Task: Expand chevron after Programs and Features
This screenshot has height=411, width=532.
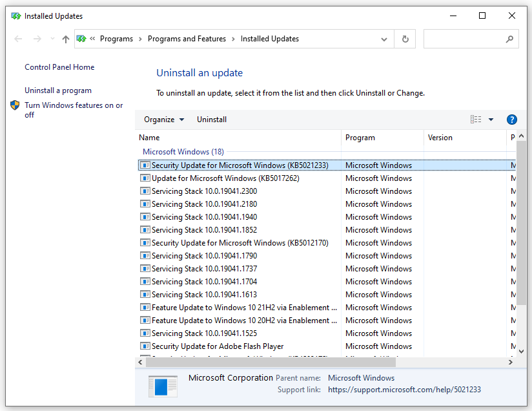Action: pyautogui.click(x=233, y=39)
